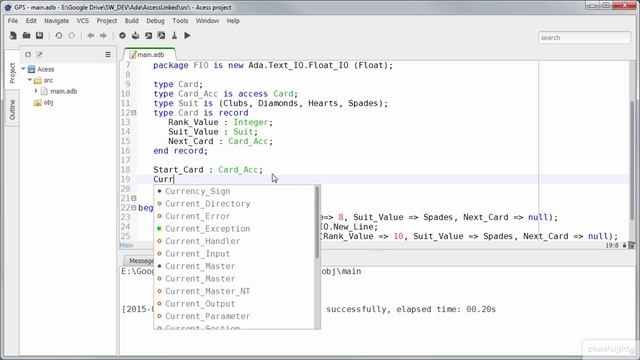Open the Project panel hamburger menu
This screenshot has width=640, height=360.
[x=108, y=54]
